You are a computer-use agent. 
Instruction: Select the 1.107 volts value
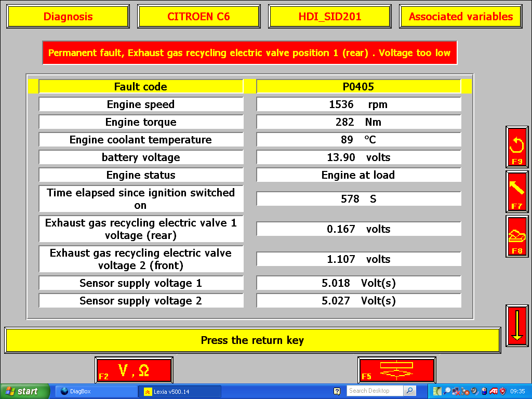[x=358, y=259]
